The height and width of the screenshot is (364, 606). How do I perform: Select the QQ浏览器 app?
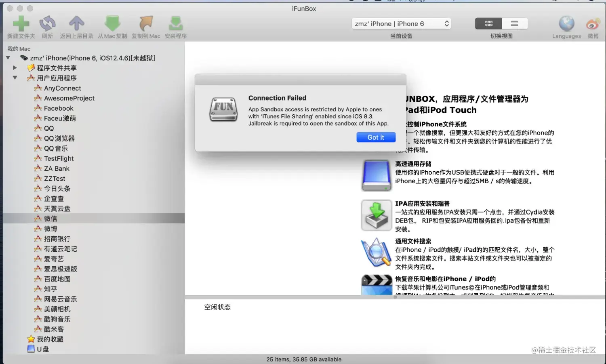[x=59, y=138]
